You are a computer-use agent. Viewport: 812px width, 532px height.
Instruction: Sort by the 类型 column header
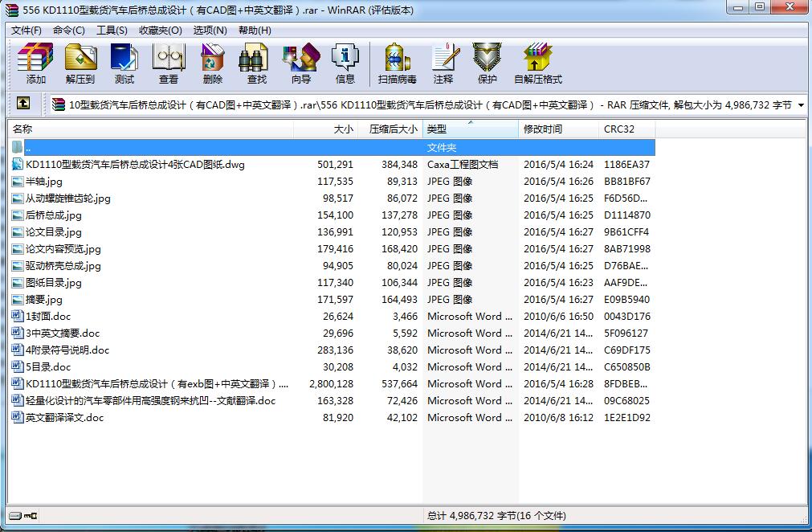tap(471, 129)
